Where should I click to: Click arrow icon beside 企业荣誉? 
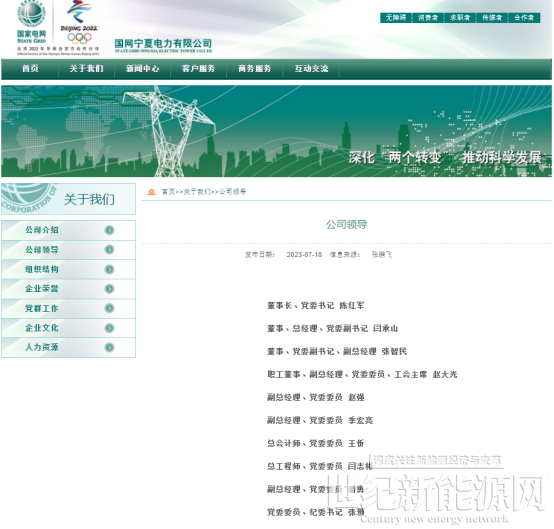[x=110, y=289]
